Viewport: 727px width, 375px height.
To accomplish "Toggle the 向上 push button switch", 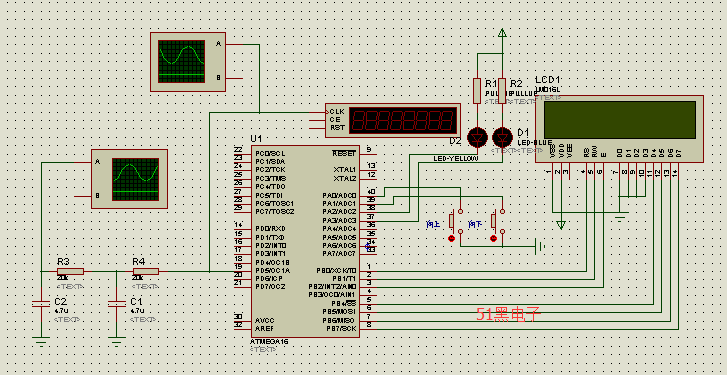I will (x=455, y=221).
